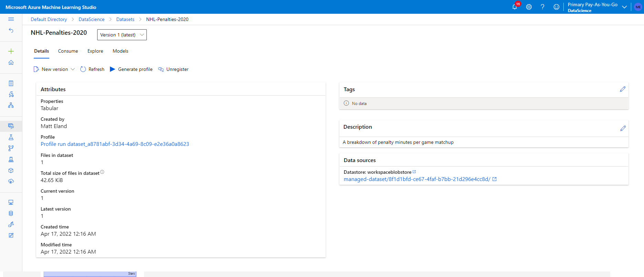Click Unregister dataset
644x277 pixels.
click(173, 69)
